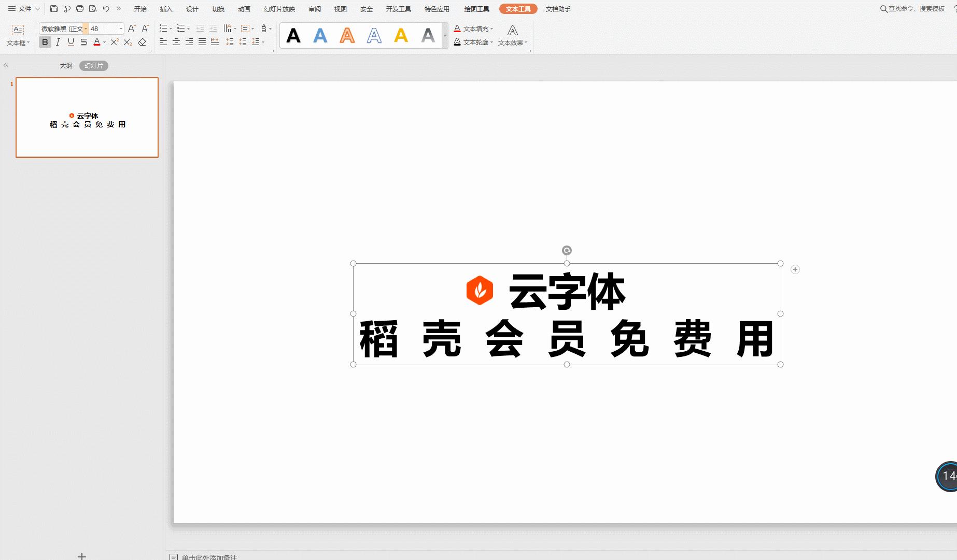Open the font color swatch
The width and height of the screenshot is (957, 560).
coord(98,42)
